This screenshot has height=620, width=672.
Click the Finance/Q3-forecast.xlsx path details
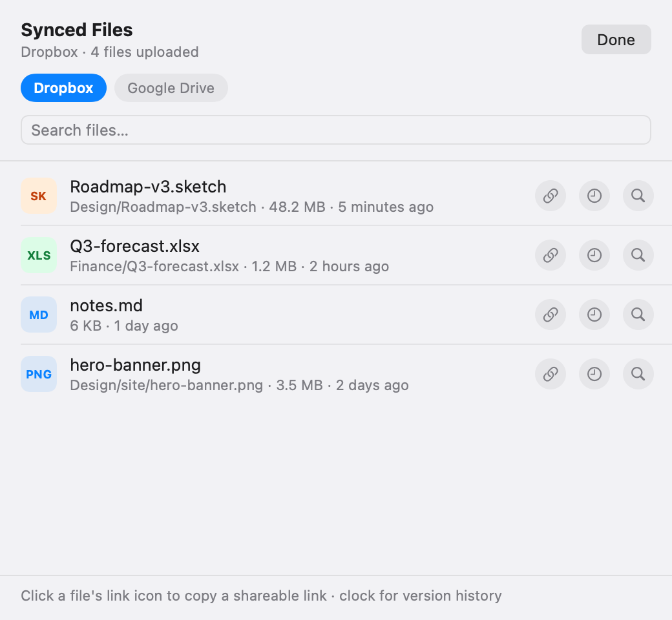[229, 267]
